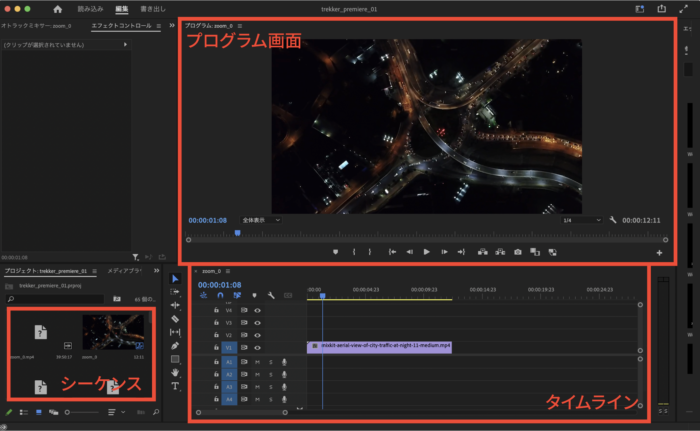Viewport: 700px width, 431px height.
Task: Step forward one frame
Action: pos(444,252)
